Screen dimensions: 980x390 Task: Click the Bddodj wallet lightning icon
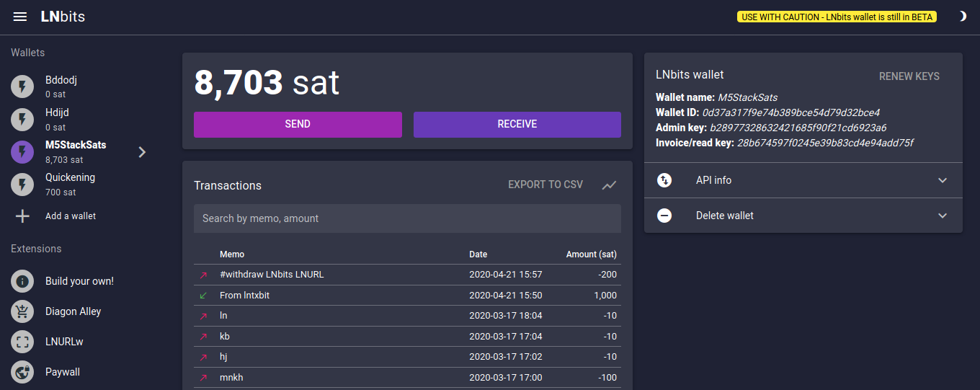[22, 87]
